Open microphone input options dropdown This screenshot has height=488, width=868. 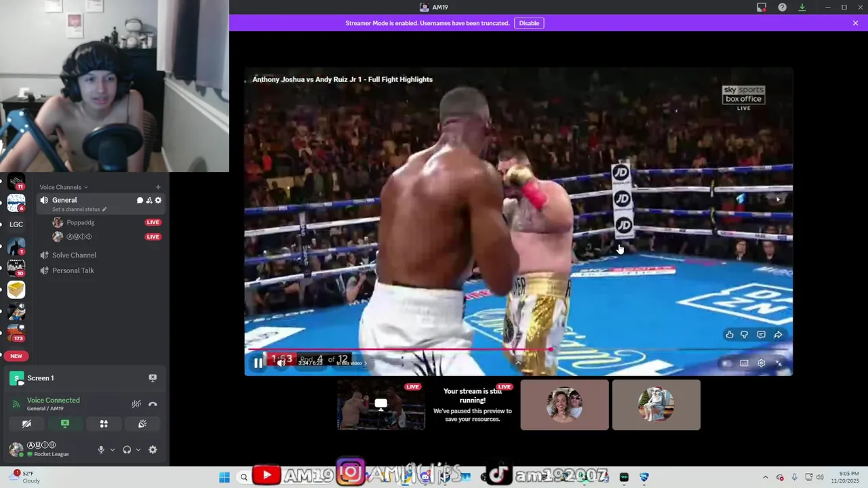[x=113, y=449]
